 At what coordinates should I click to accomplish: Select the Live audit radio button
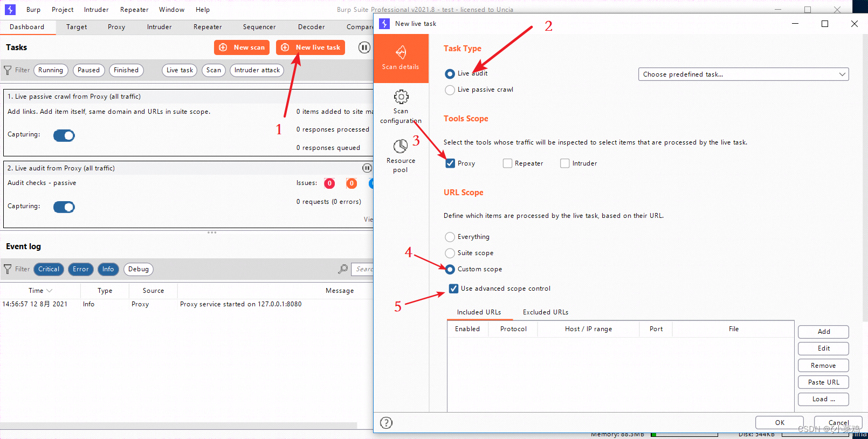[450, 74]
